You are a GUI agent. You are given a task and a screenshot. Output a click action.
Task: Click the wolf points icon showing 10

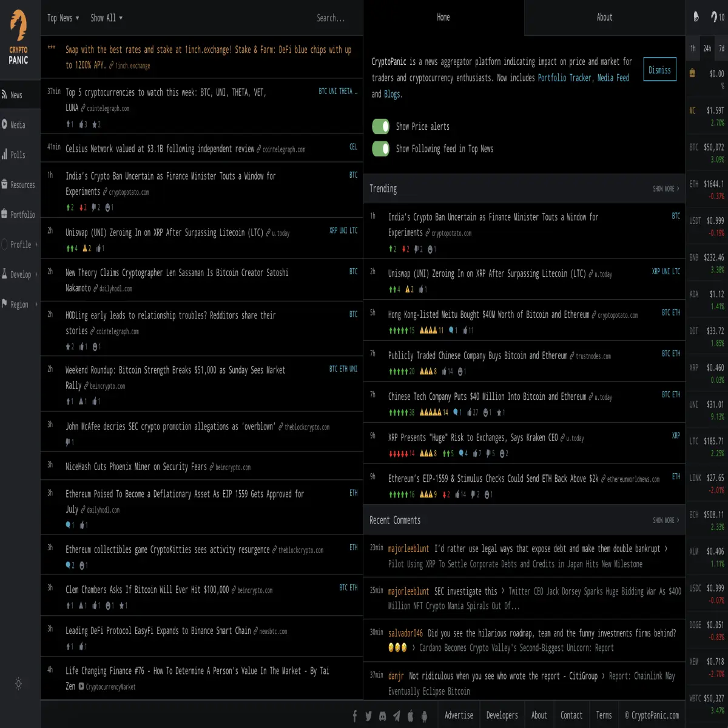click(x=718, y=17)
